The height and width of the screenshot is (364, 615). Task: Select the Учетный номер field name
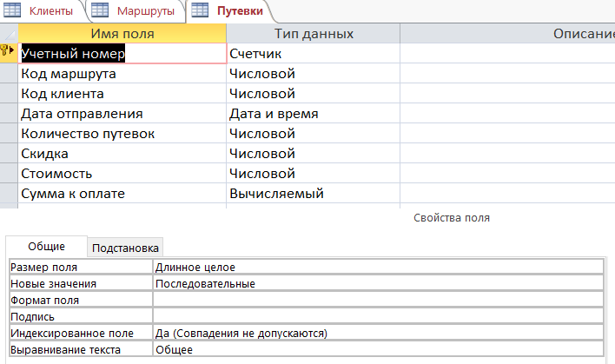122,53
